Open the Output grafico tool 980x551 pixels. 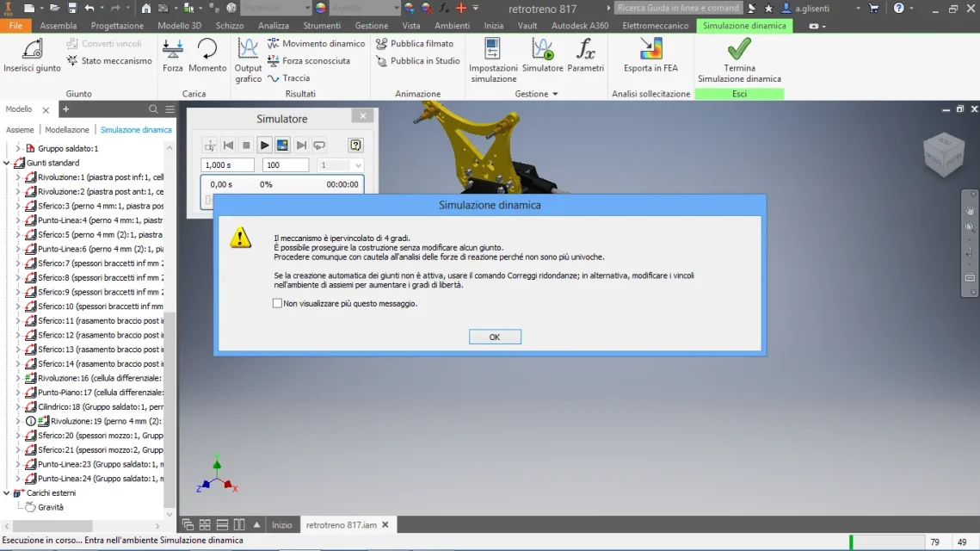[x=248, y=60]
